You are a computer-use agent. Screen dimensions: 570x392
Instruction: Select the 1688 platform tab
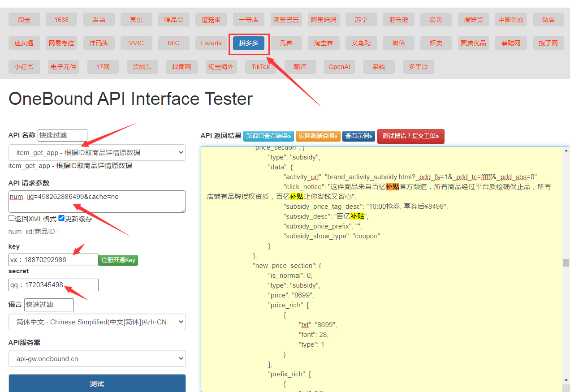[61, 20]
